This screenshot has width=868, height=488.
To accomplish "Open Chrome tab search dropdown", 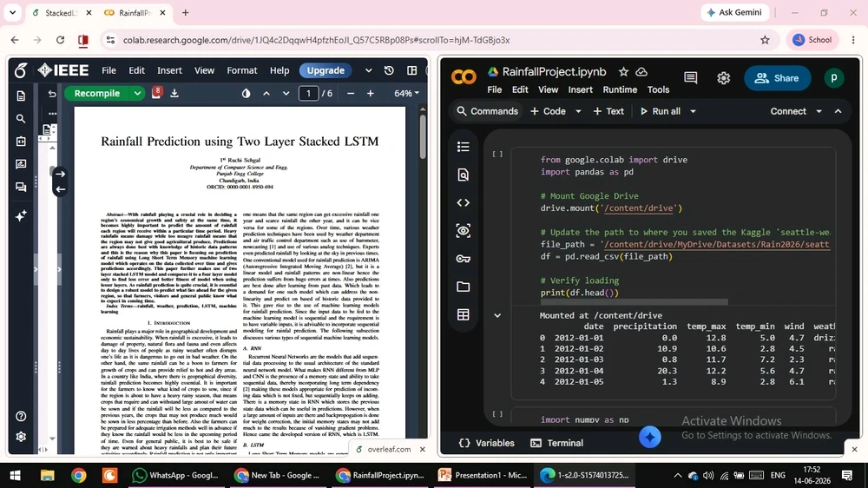I will point(13,12).
